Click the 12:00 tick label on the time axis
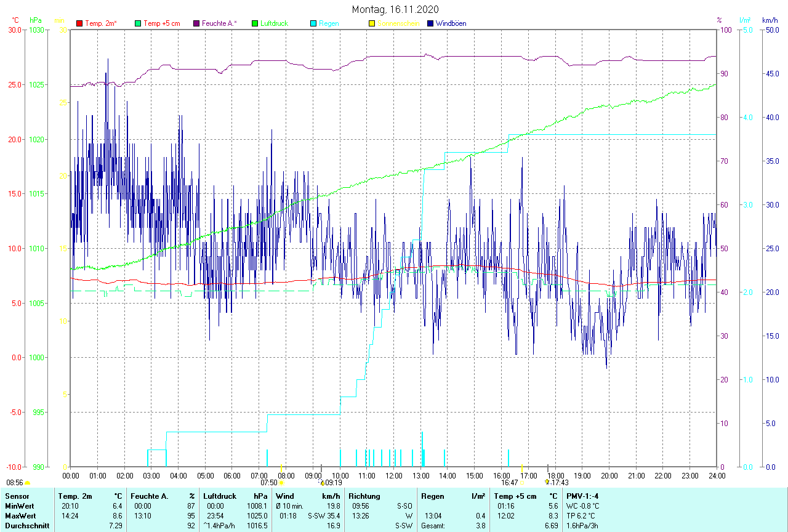Screen dimensions: 788x532 point(393,475)
